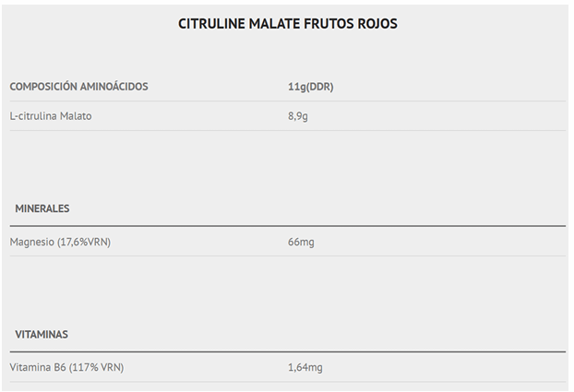The width and height of the screenshot is (574, 392).
Task: Click the word MALATE in the title
Action: pos(276,24)
